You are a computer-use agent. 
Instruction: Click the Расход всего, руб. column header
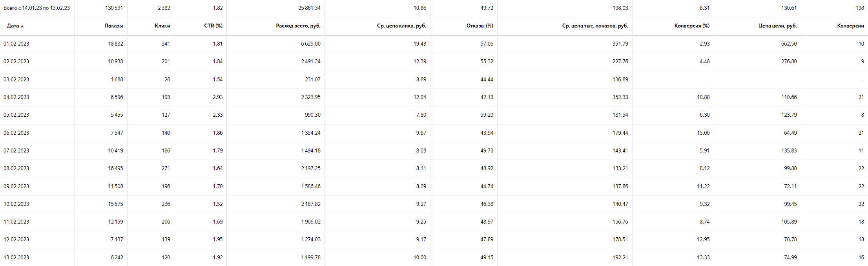coord(298,26)
